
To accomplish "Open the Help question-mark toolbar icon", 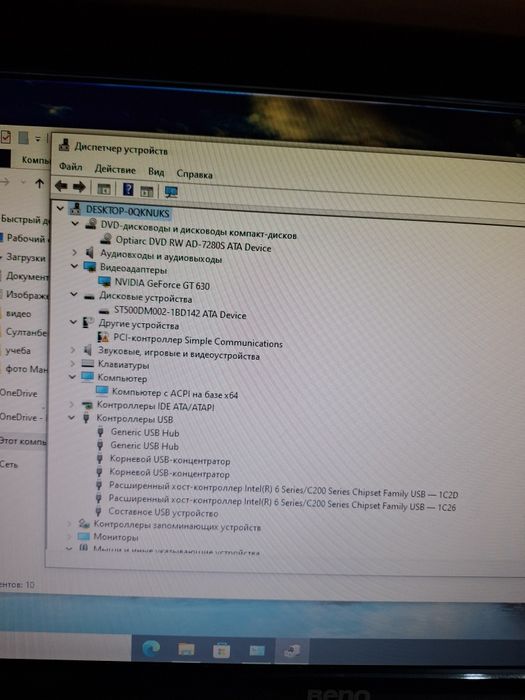I will [128, 189].
